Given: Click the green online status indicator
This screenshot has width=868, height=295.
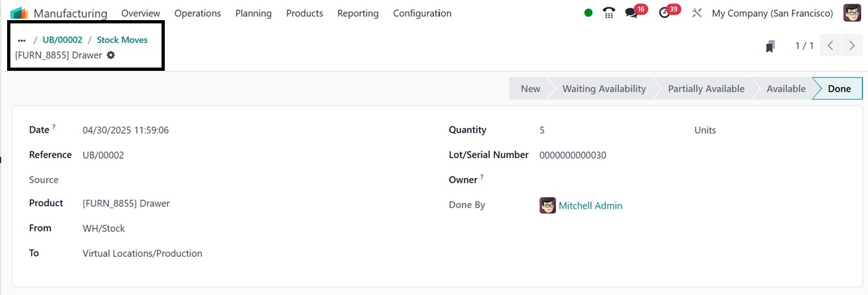Looking at the screenshot, I should pos(588,13).
